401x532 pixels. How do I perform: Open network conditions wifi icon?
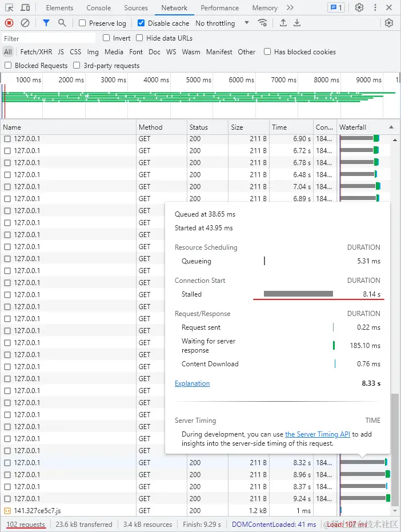[262, 23]
